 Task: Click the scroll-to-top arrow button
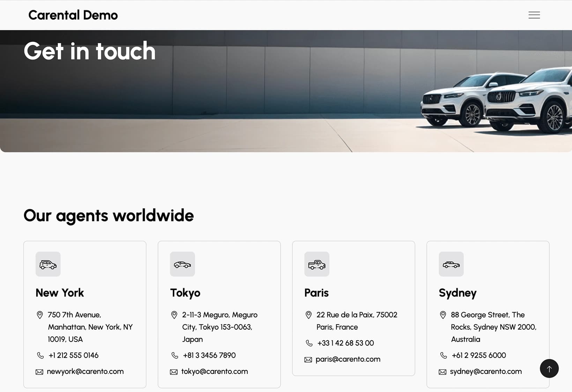click(549, 369)
